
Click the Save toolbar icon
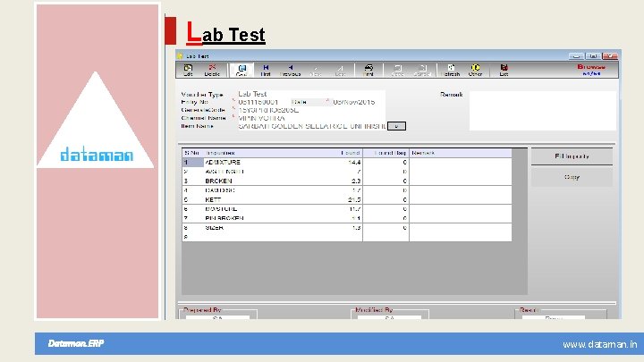coord(397,71)
